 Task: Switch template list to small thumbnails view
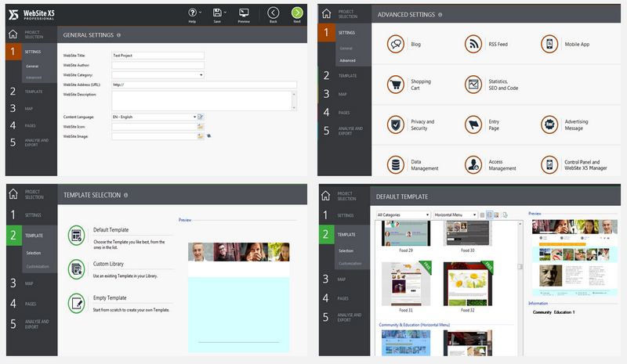482,215
